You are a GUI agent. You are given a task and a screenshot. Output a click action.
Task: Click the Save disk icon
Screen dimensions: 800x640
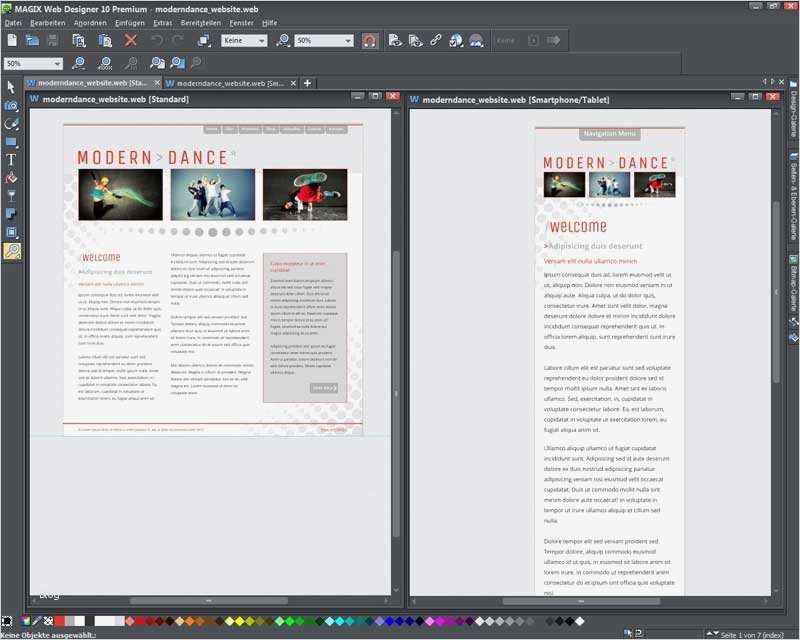coord(53,41)
